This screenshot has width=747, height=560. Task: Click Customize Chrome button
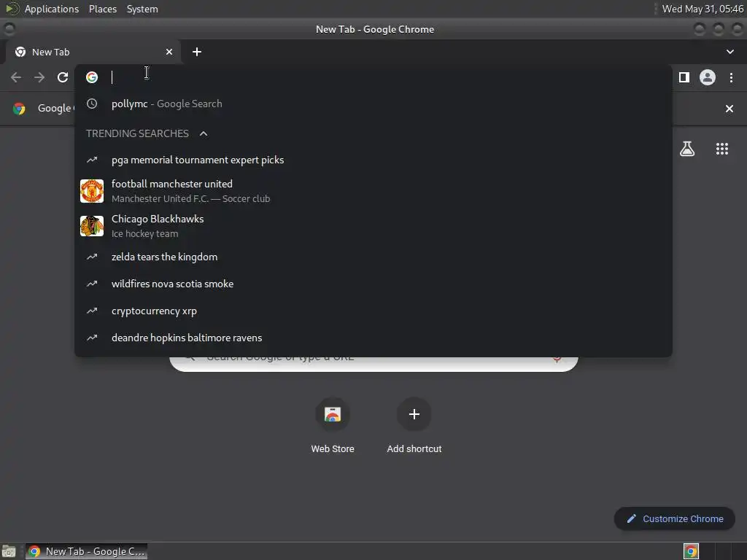pos(675,518)
